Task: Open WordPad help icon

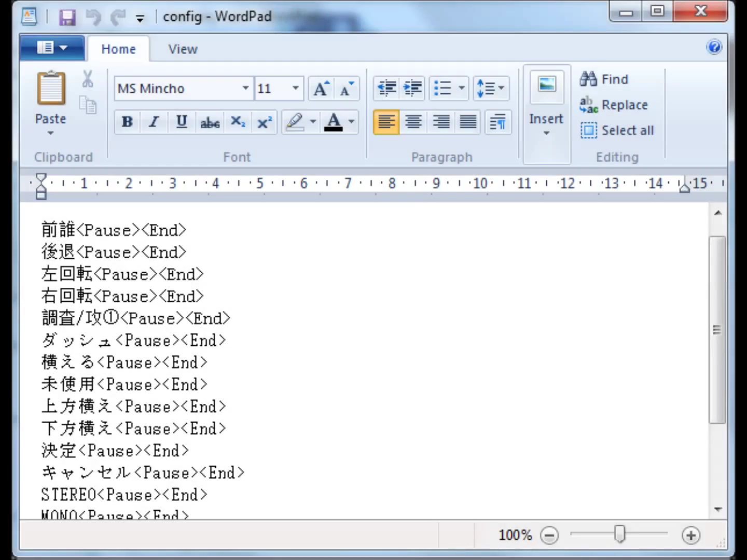Action: 714,48
